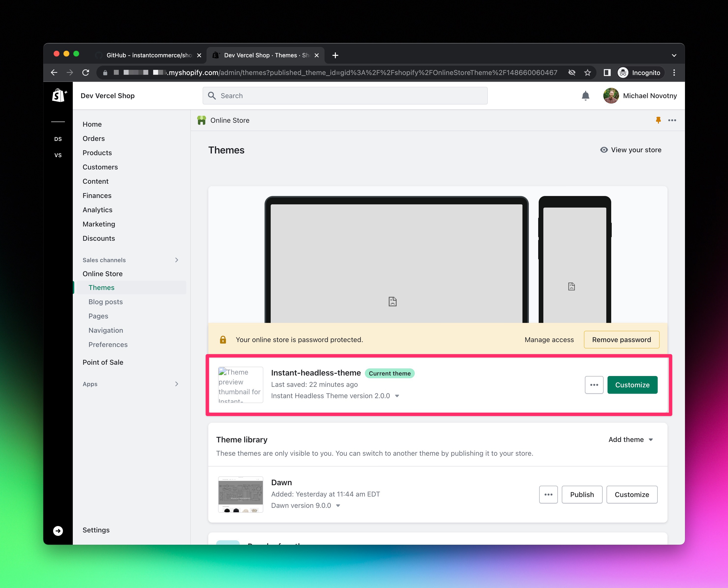Image resolution: width=728 pixels, height=588 pixels.
Task: Click the Instant-headless-theme preview thumbnail
Action: click(241, 385)
